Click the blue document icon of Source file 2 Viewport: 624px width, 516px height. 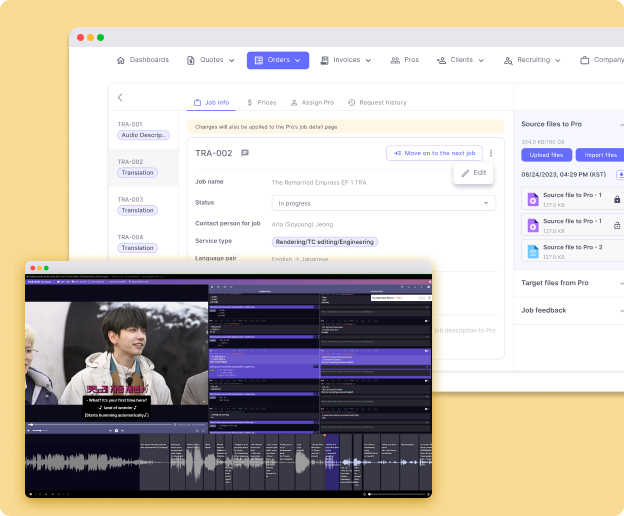(x=532, y=251)
